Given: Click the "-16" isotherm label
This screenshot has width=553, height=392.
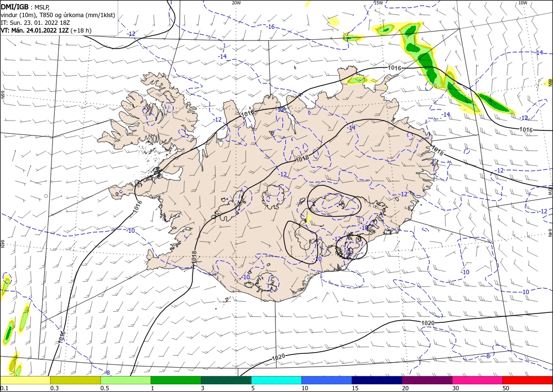Looking at the screenshot, I should tap(270, 27).
